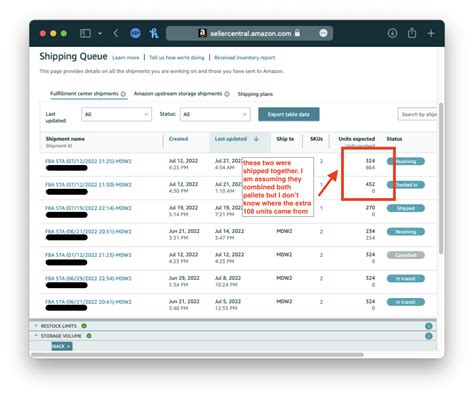Open shipment FBA STA (06/29/2022 22:54)-MDW2
The width and height of the screenshot is (474, 397).
pyautogui.click(x=88, y=279)
